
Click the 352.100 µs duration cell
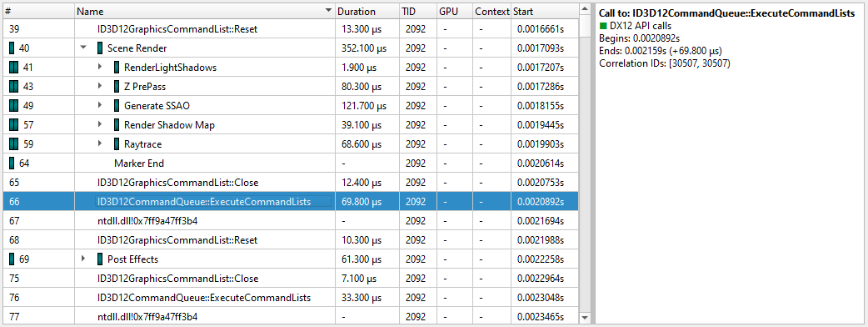point(367,48)
